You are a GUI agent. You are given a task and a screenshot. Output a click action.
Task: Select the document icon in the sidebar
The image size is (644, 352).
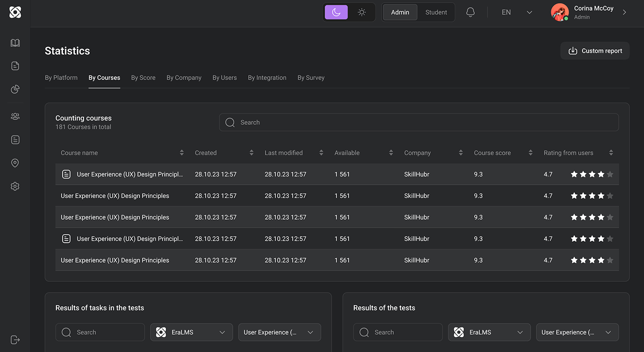15,66
